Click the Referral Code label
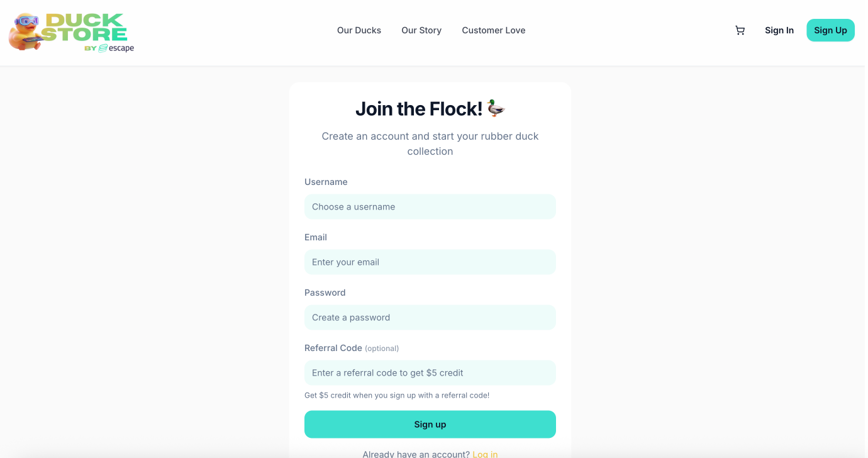 tap(333, 348)
